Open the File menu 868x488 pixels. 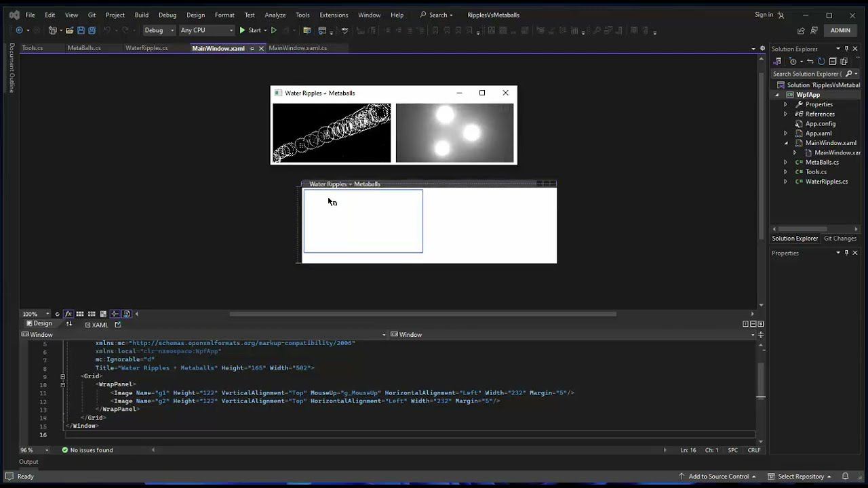coord(30,15)
